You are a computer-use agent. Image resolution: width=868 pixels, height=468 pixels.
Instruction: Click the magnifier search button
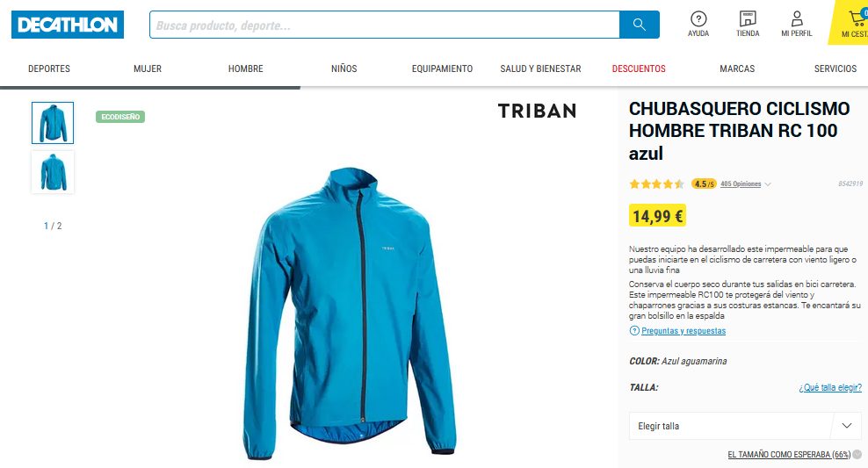click(640, 25)
